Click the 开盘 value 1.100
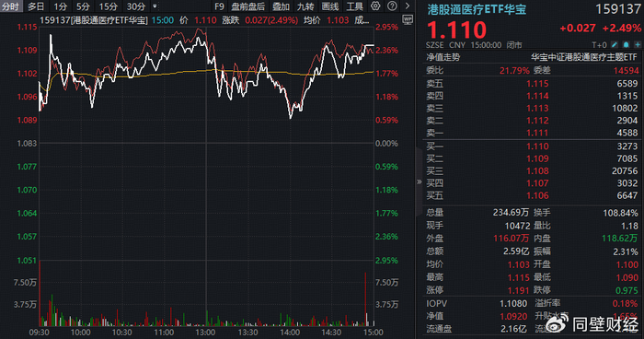The height and width of the screenshot is (339, 644). (x=627, y=264)
